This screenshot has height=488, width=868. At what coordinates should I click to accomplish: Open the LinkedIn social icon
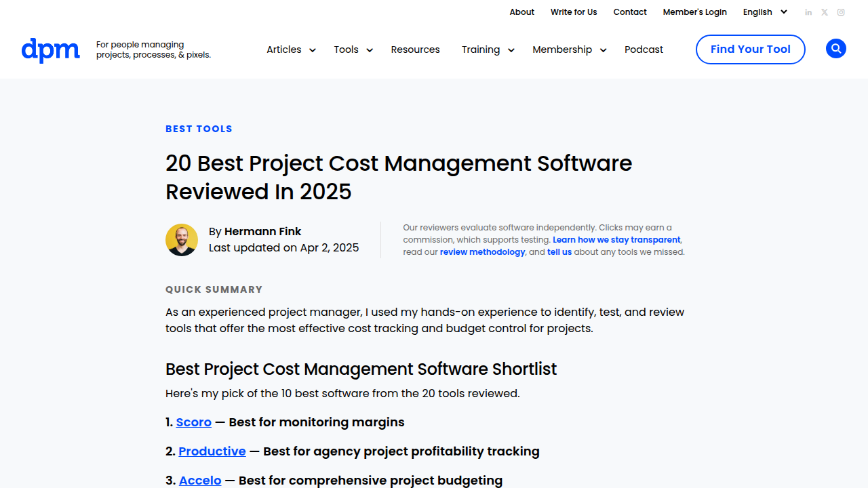point(808,12)
